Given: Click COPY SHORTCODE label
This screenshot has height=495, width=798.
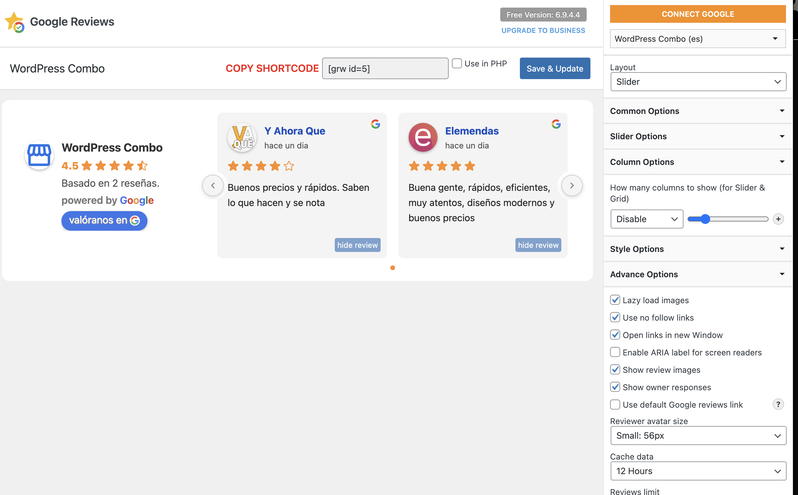Looking at the screenshot, I should coord(272,68).
